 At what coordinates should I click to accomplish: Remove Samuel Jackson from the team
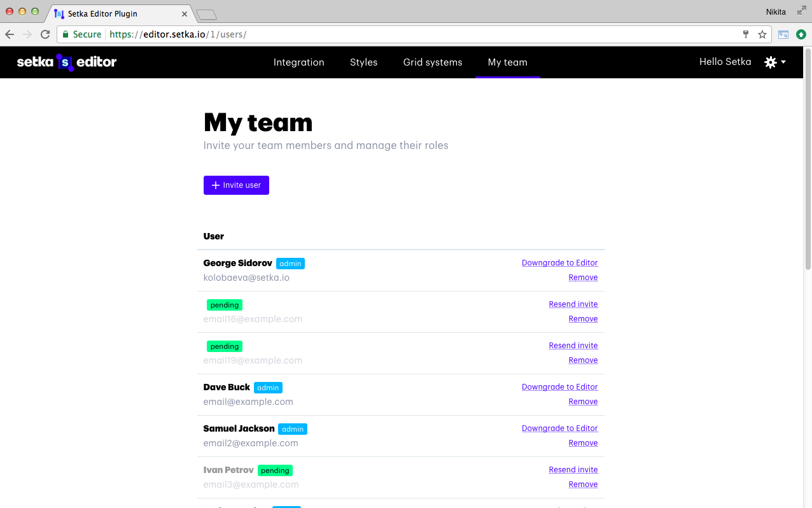click(584, 443)
